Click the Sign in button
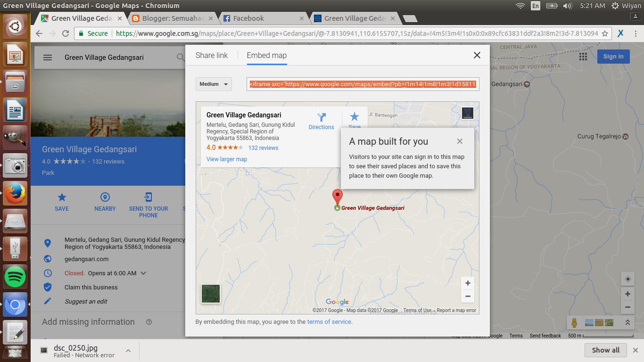The image size is (644, 362). [613, 57]
